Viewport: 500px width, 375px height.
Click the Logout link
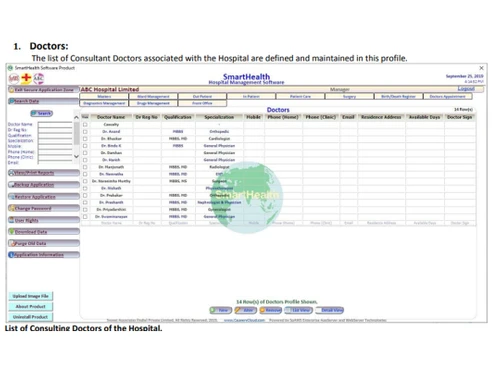[x=466, y=89]
